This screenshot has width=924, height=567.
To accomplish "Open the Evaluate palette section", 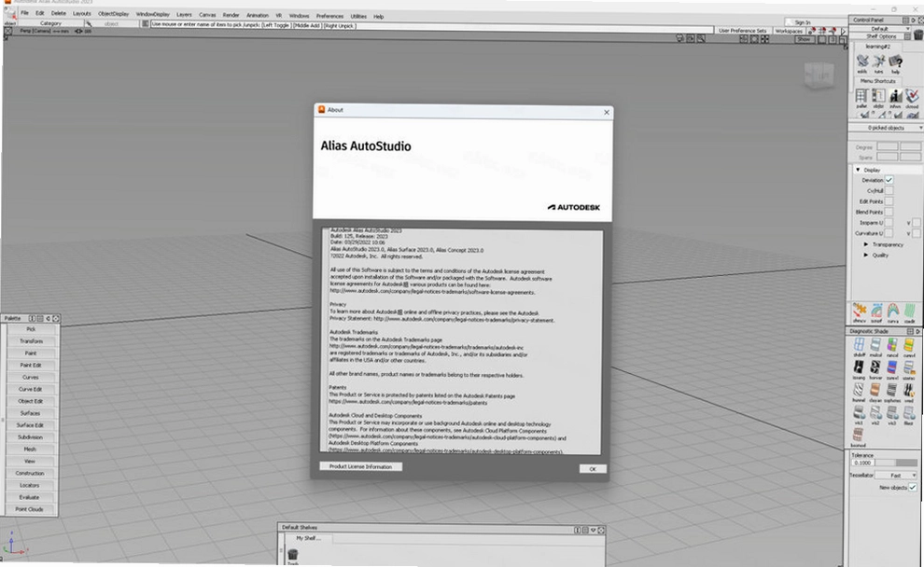I will click(30, 497).
